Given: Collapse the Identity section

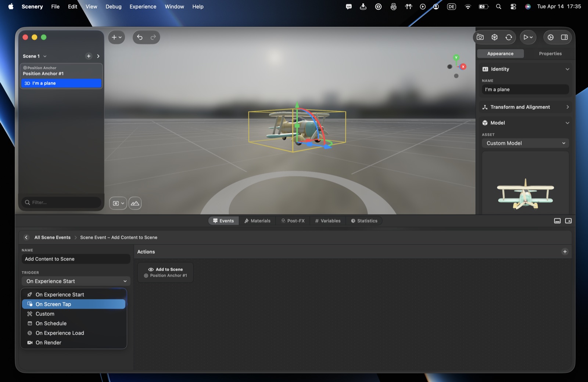Looking at the screenshot, I should [x=567, y=69].
